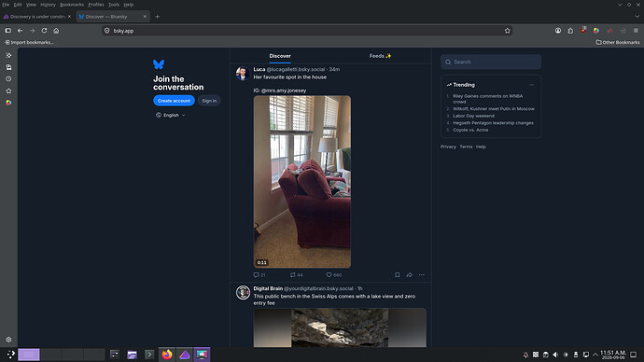Open more options on Luca's post
The image size is (644, 362).
(x=421, y=275)
